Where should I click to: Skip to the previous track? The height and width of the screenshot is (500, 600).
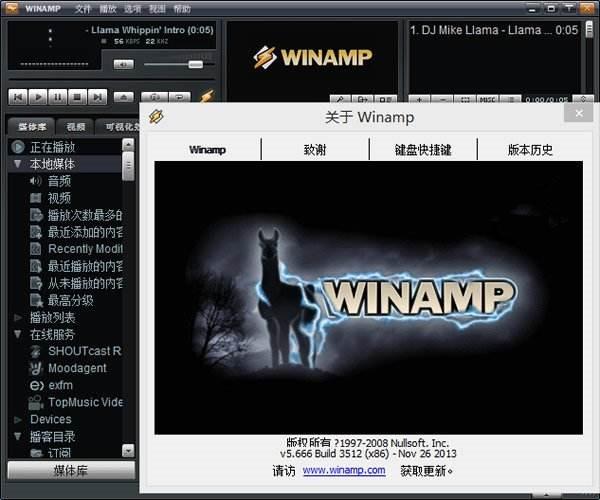[18, 97]
